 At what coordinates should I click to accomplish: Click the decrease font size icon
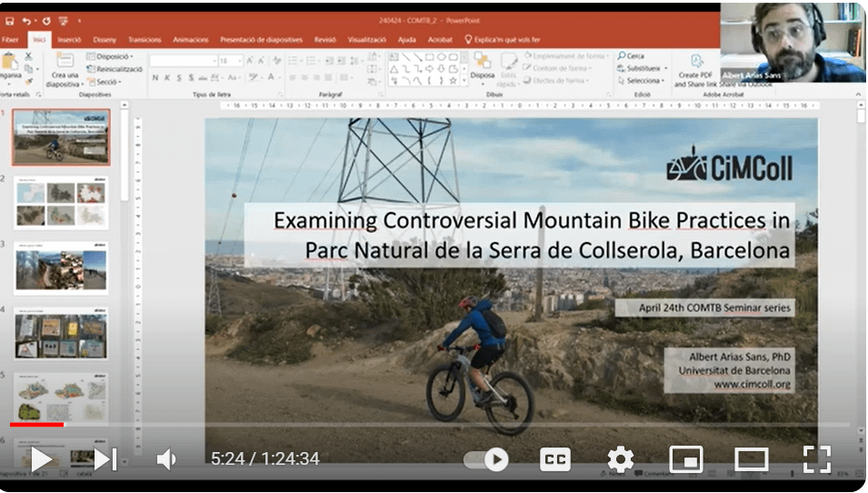(x=261, y=60)
